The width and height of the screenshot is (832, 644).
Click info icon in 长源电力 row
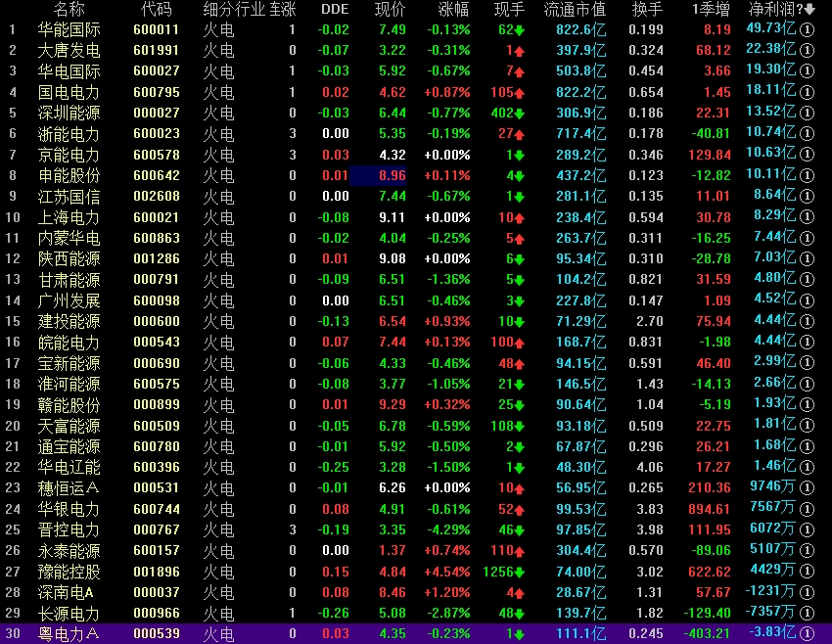coord(807,614)
